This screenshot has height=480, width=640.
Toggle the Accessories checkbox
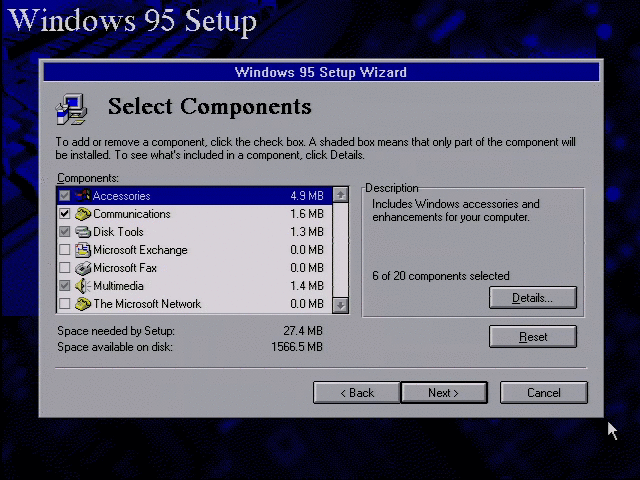pos(64,196)
